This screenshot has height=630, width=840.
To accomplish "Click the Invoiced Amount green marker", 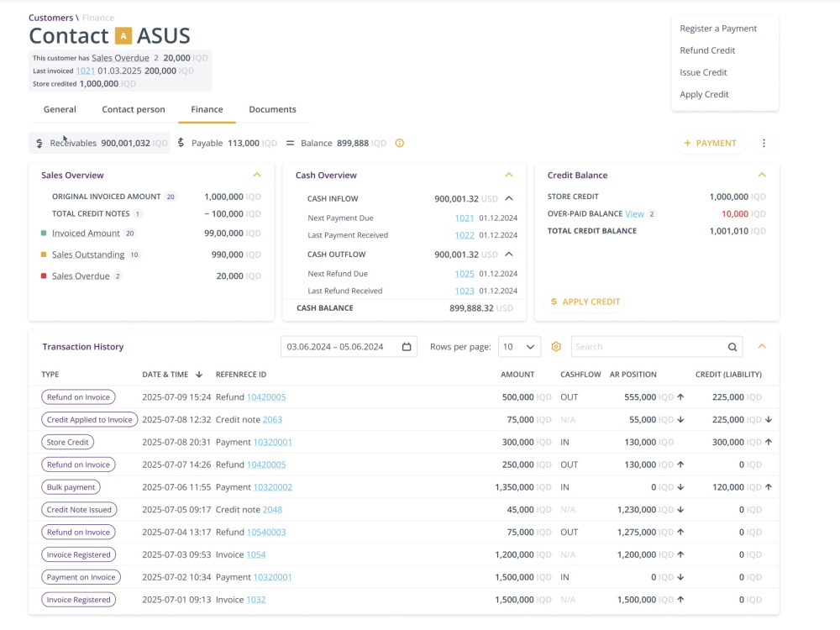I will 44,233.
